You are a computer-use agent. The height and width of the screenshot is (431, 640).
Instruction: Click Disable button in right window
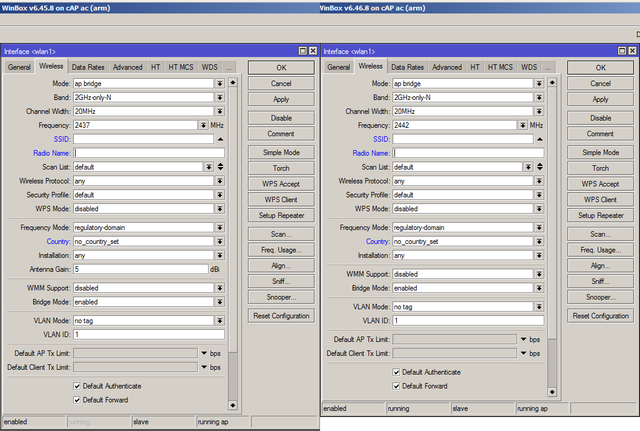[x=600, y=118]
